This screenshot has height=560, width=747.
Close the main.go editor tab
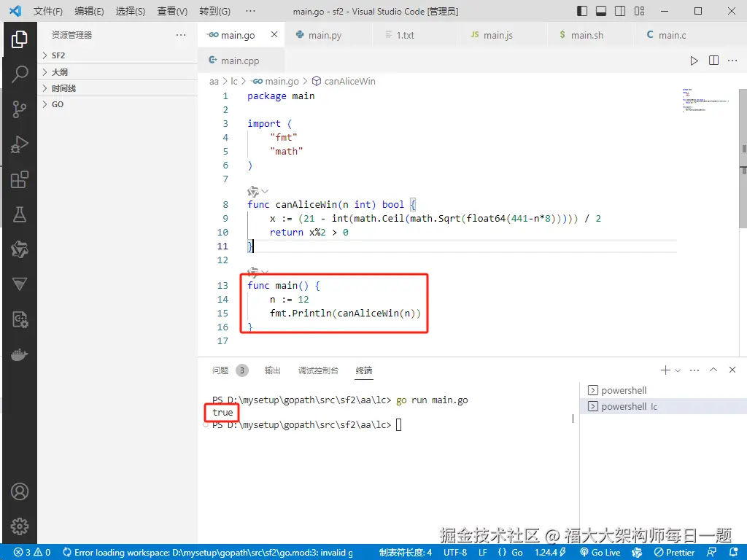[x=274, y=35]
